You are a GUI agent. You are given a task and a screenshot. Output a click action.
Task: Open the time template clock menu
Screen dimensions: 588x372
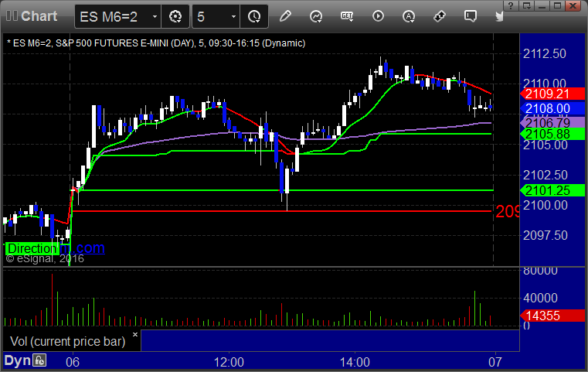pos(254,16)
